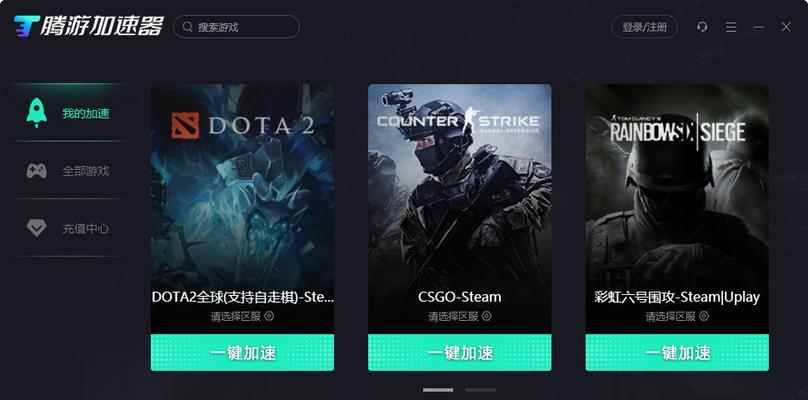Select the Counter-Strike game cover thumbnail
Viewport: 808px width, 400px height.
click(x=460, y=186)
